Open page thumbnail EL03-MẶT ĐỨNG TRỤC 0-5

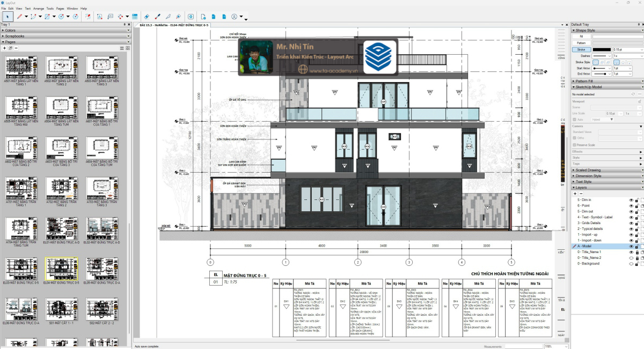click(20, 270)
